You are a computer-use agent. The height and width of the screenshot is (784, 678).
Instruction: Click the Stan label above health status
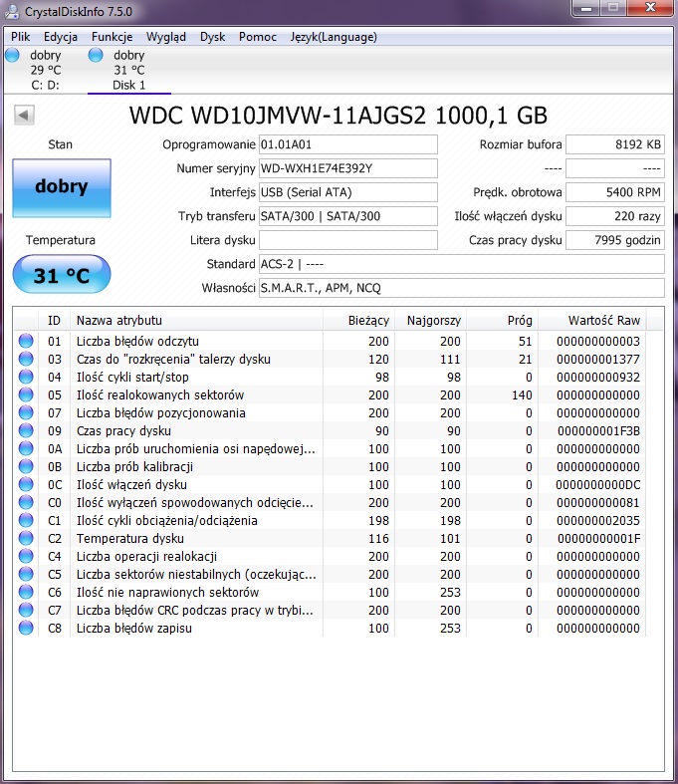(60, 144)
